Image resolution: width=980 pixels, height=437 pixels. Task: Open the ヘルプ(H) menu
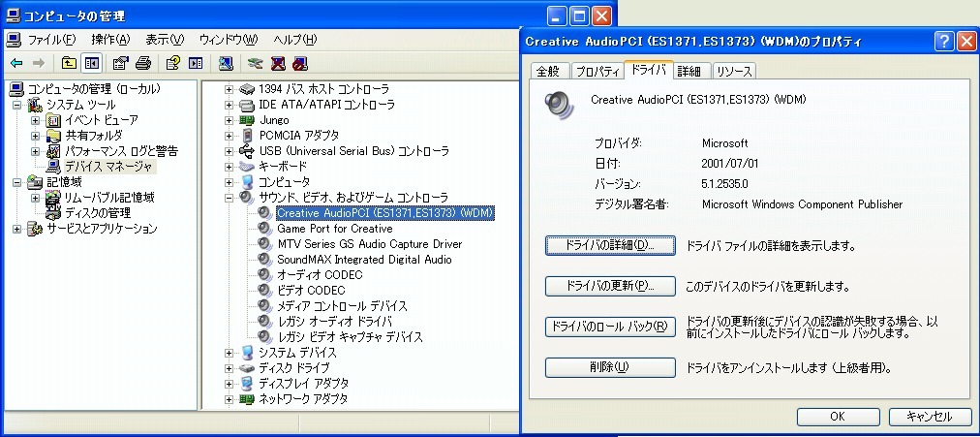(x=295, y=40)
